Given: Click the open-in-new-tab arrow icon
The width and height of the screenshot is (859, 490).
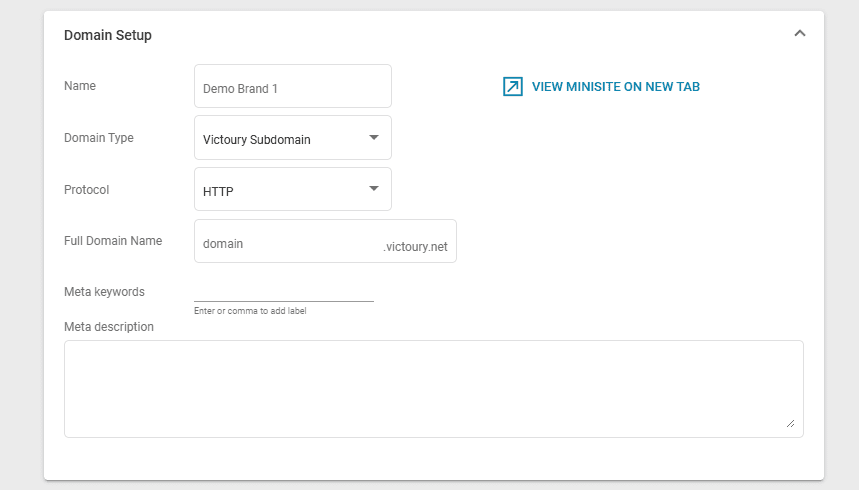Looking at the screenshot, I should [x=513, y=87].
